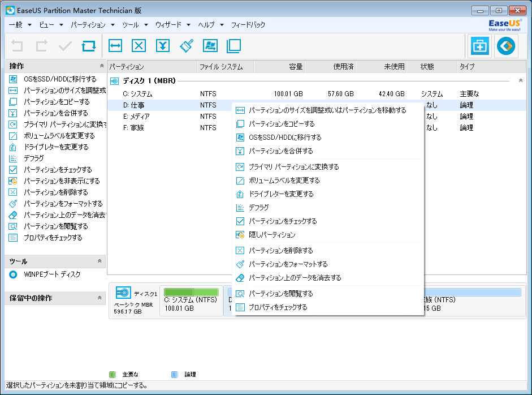
Task: Click the Migrate OS toolbar icon
Action: (210, 46)
